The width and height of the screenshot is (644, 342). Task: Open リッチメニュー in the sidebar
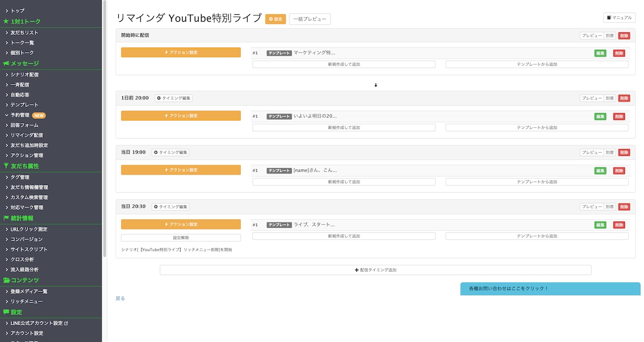tap(27, 301)
